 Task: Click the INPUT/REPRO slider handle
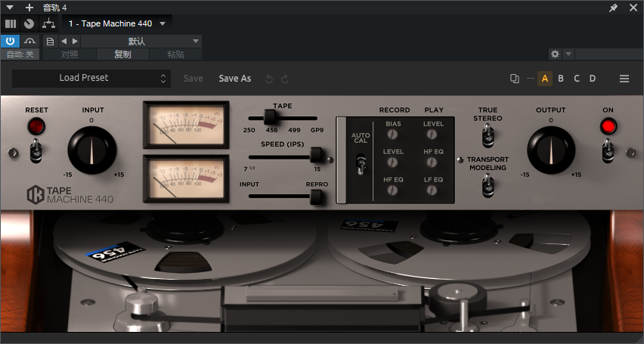(316, 197)
